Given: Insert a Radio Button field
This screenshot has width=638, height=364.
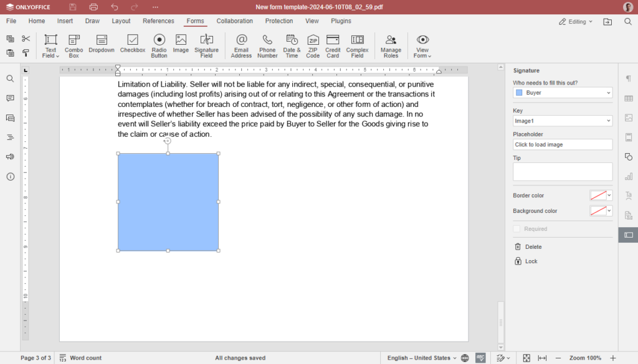Looking at the screenshot, I should coord(159,45).
